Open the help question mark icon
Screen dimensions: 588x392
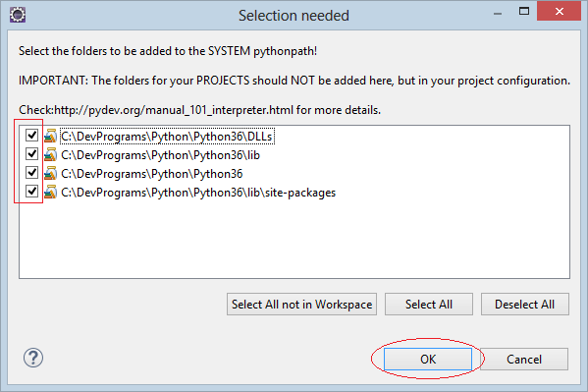point(33,358)
